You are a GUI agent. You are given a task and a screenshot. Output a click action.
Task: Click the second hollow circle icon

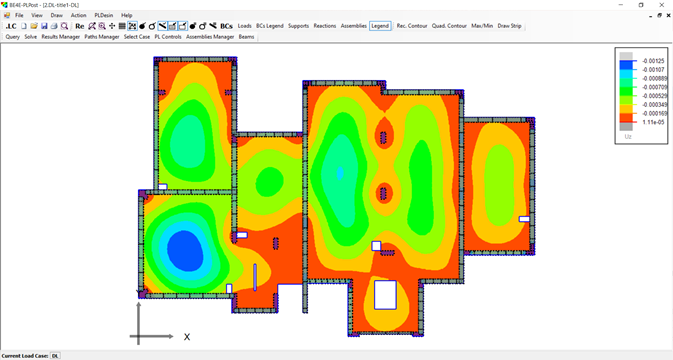203,26
